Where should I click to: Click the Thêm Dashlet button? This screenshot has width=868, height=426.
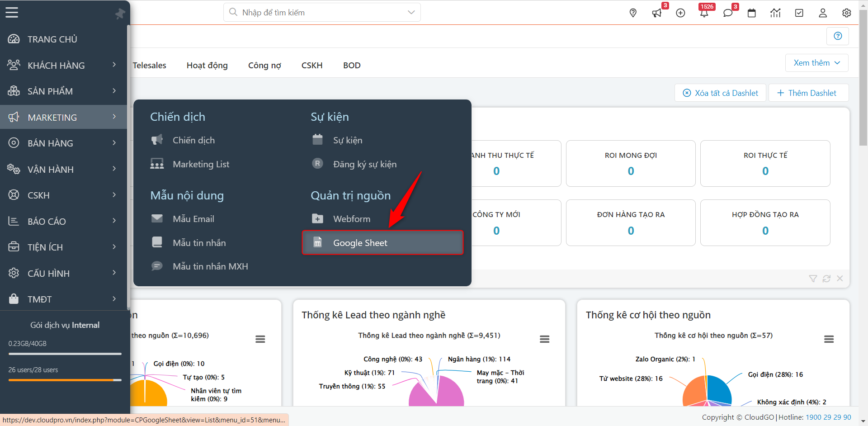808,93
